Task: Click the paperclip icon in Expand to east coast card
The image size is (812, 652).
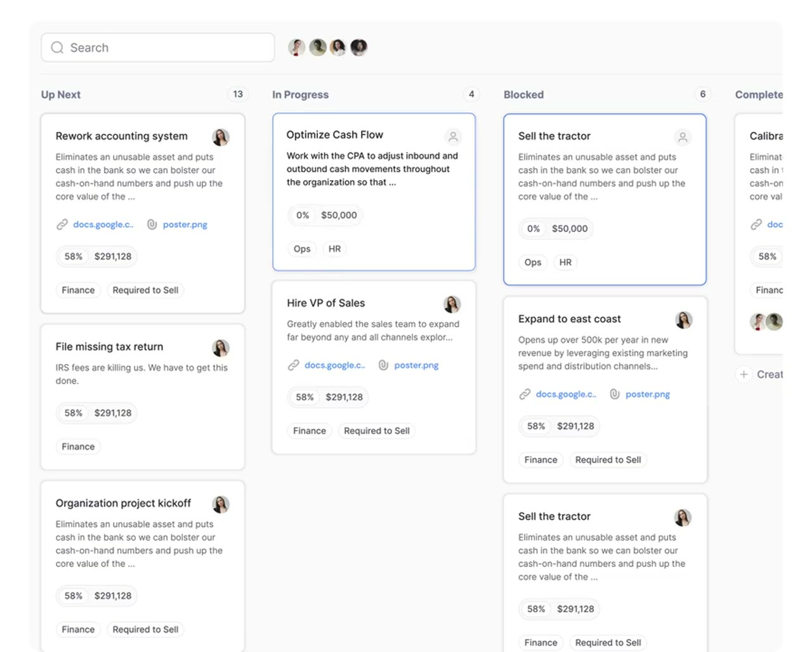Action: (615, 394)
